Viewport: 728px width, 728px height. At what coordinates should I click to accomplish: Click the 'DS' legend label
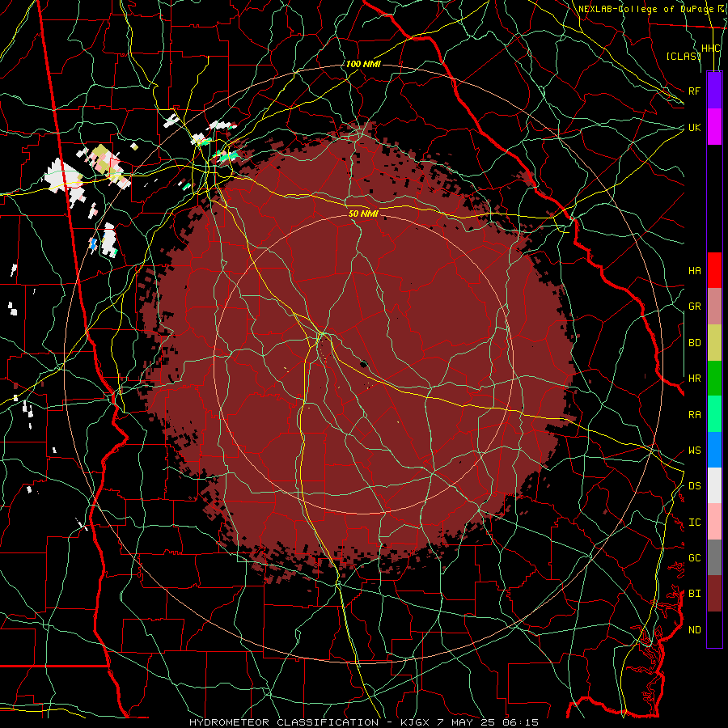tap(694, 486)
